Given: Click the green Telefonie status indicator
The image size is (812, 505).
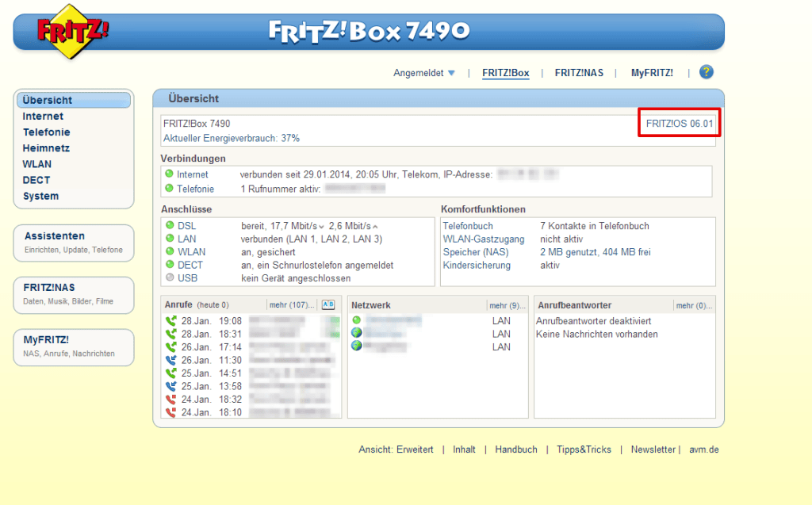Looking at the screenshot, I should tap(170, 188).
